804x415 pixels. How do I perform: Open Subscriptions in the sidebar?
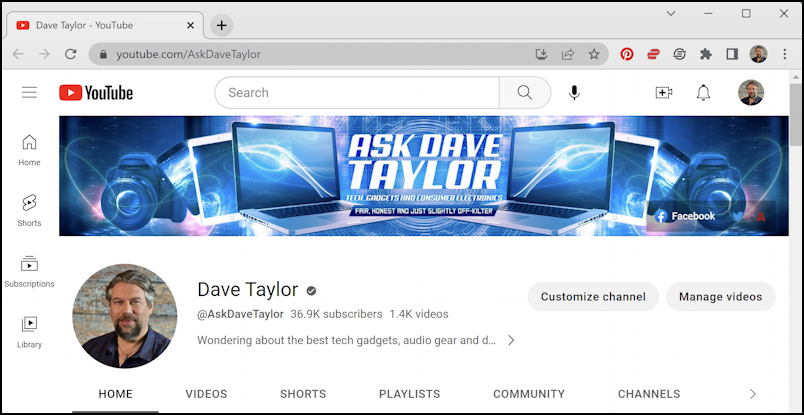point(29,271)
